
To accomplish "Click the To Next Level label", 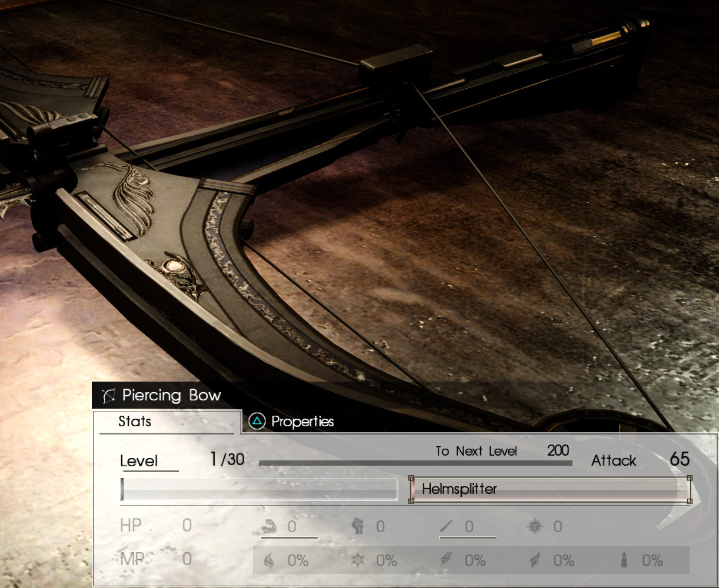I will coord(477,451).
